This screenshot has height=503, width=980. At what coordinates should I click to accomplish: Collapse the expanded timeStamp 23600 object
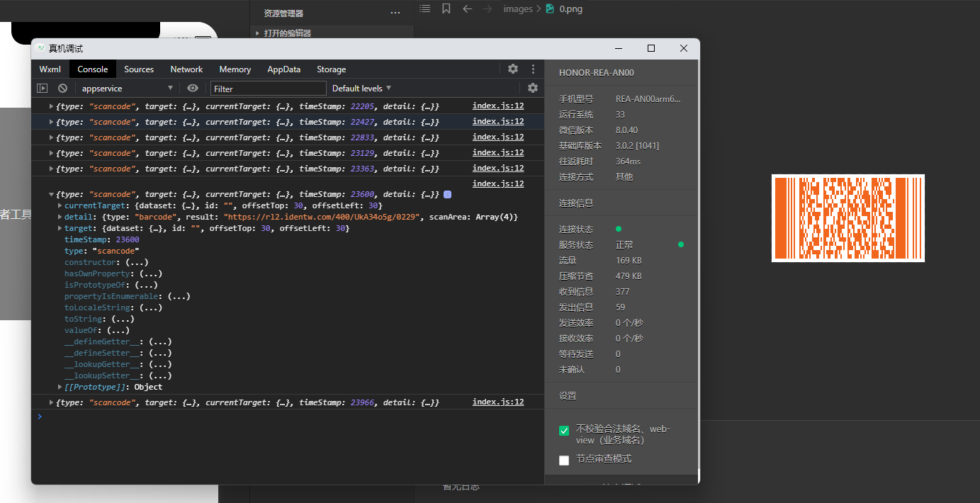[x=51, y=194]
